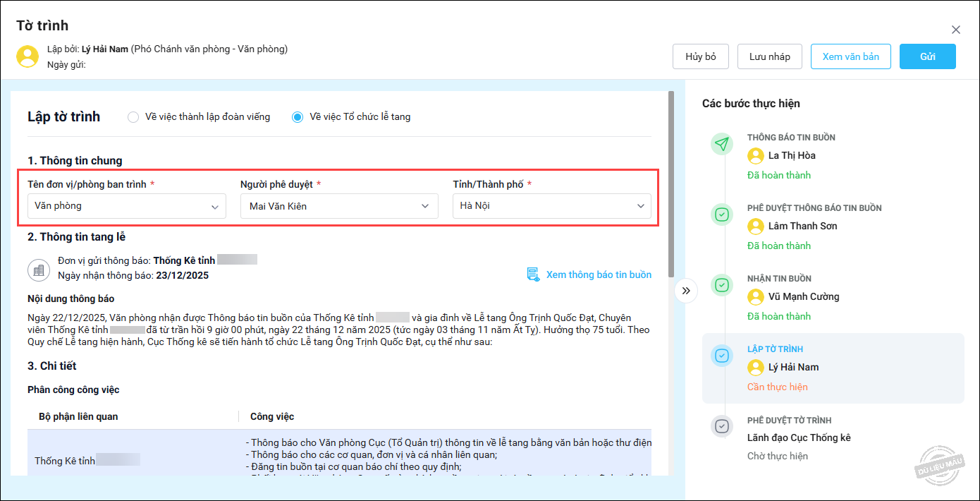The image size is (980, 501).
Task: Select the Về việc thành lập đoàn viếng option
Action: [x=133, y=117]
